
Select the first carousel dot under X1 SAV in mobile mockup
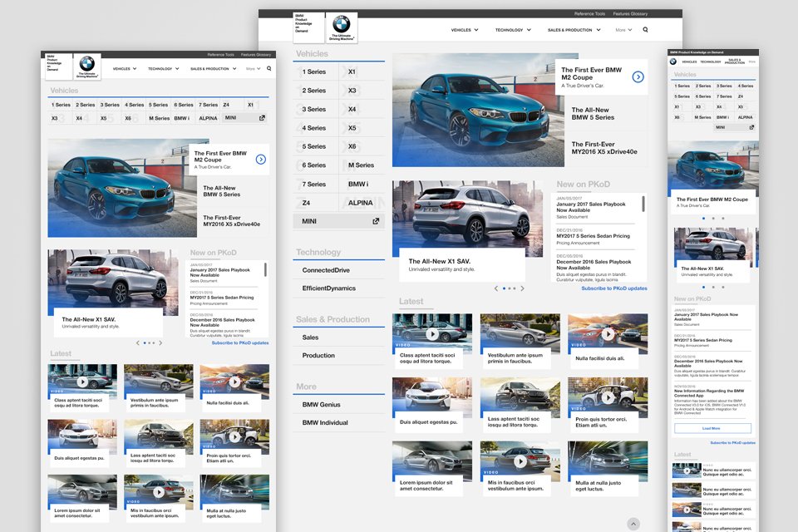703,287
